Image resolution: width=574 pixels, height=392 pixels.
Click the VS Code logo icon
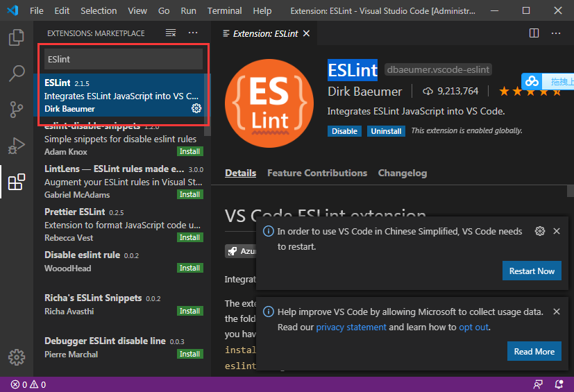click(12, 10)
